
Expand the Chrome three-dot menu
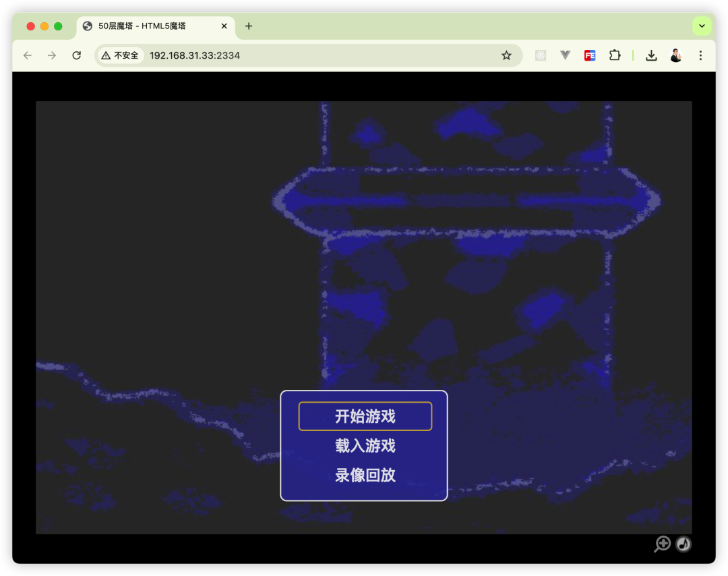pos(700,55)
